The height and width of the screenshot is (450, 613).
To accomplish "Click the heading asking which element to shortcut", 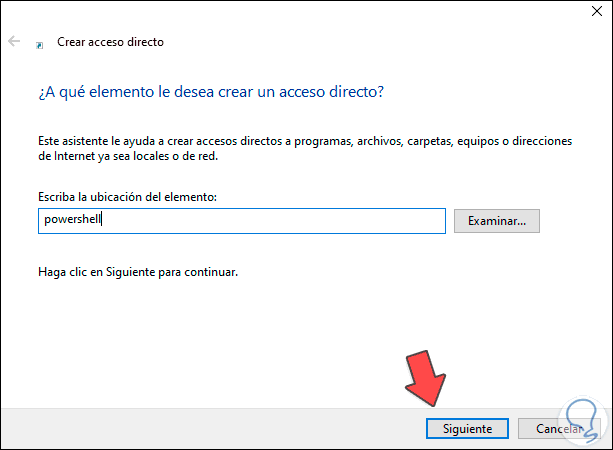I will tap(210, 92).
